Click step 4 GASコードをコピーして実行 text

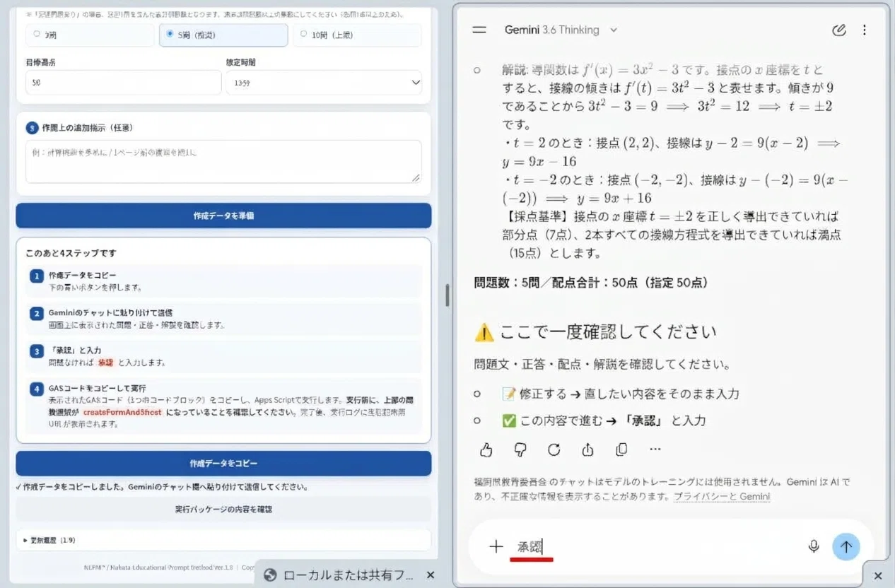(x=98, y=388)
